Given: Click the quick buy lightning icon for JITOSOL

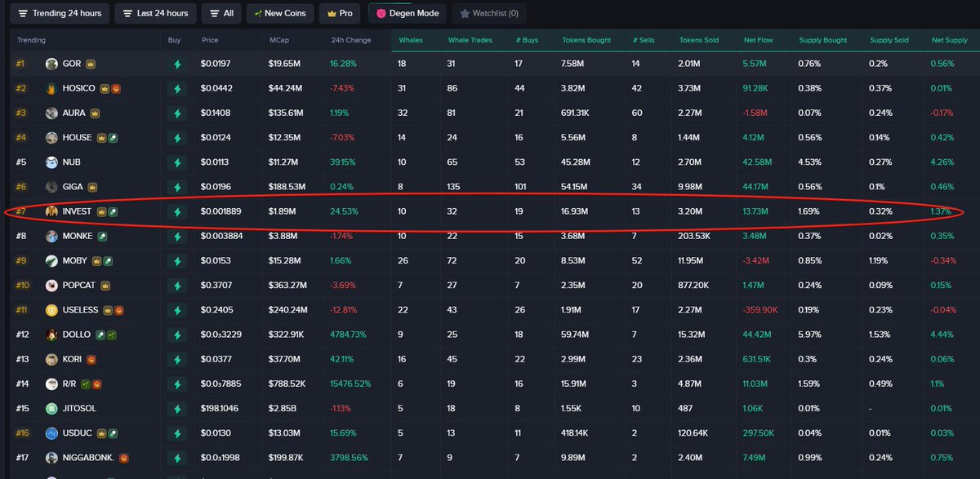Looking at the screenshot, I should 176,409.
